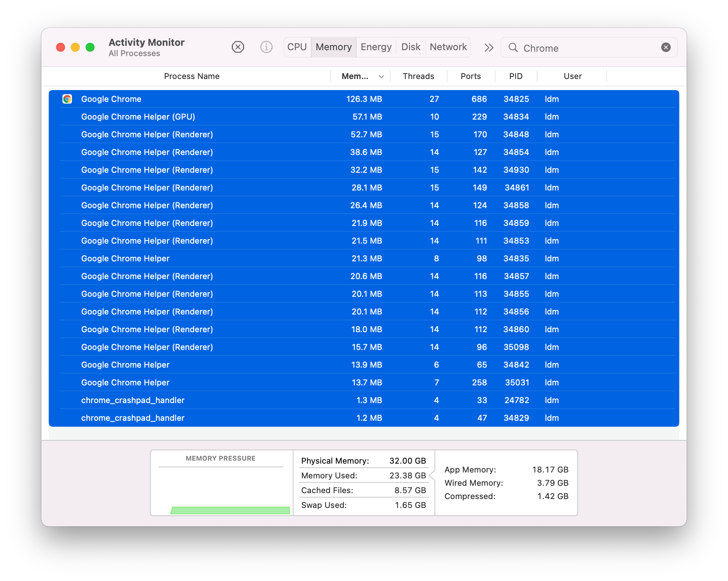Select Google Chrome Helper row using 21.3 MB
Viewport: 728px width, 581px height.
(x=364, y=258)
